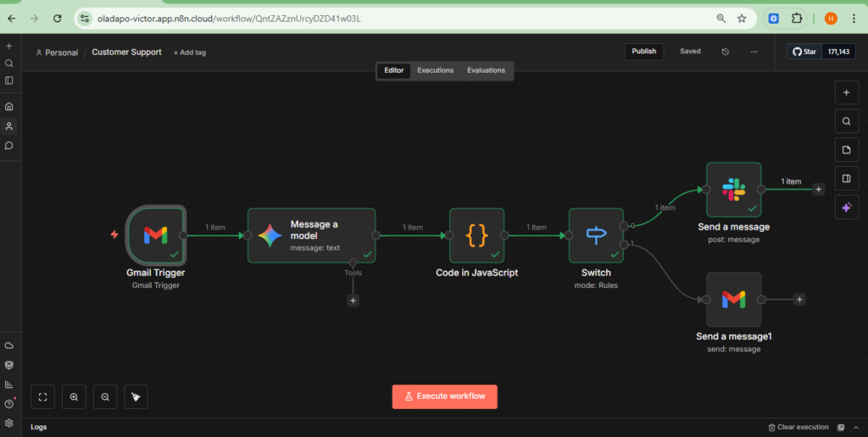This screenshot has width=868, height=437.
Task: Click the GitHub star count 171,143
Action: (838, 52)
